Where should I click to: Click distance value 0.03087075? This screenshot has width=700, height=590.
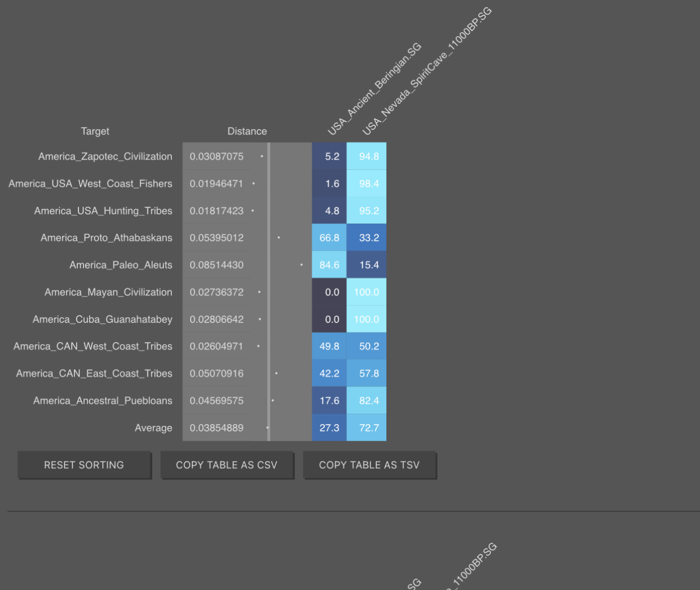(x=217, y=156)
